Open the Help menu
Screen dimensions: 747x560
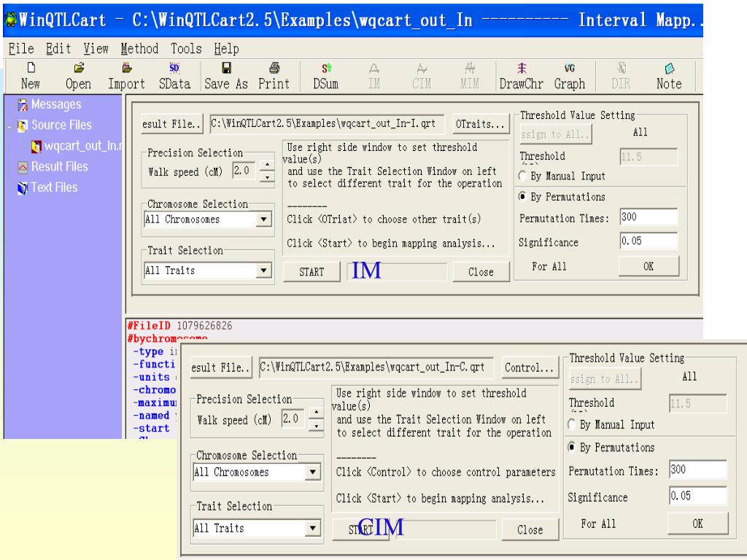click(226, 49)
